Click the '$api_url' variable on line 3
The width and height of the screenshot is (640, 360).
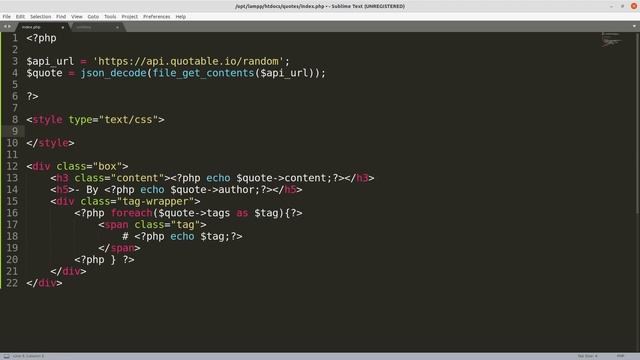[50, 62]
